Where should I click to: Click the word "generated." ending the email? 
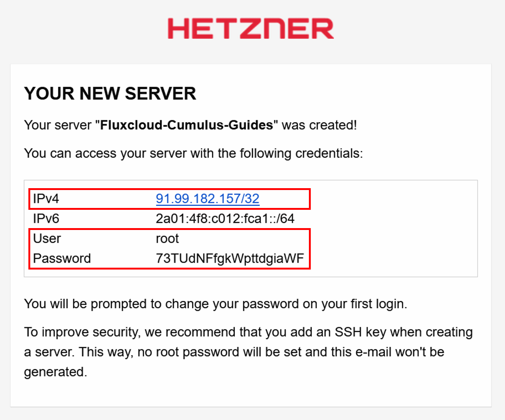pyautogui.click(x=55, y=372)
